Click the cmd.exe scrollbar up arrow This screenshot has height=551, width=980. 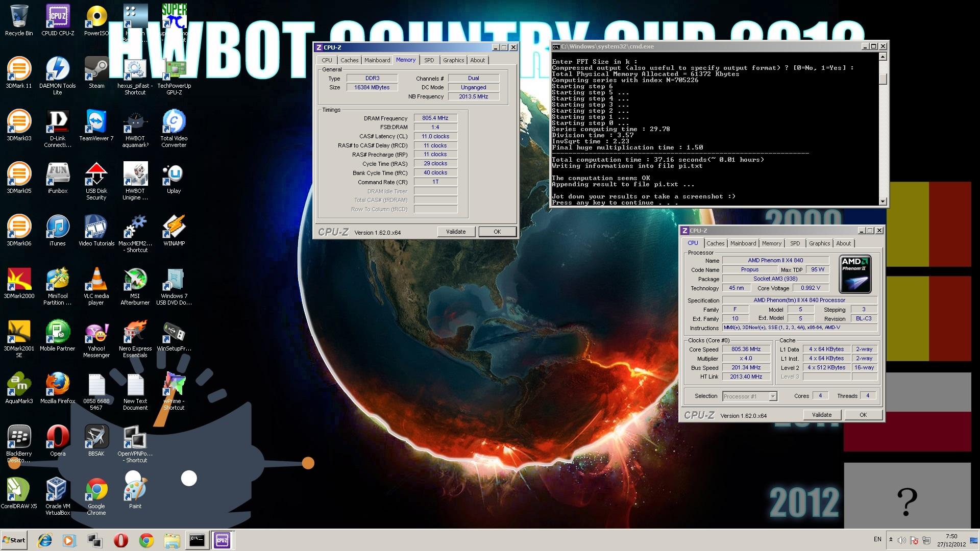pyautogui.click(x=883, y=57)
